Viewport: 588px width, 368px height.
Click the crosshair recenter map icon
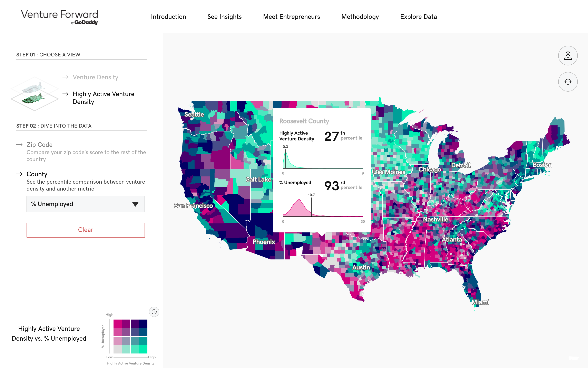(x=568, y=82)
